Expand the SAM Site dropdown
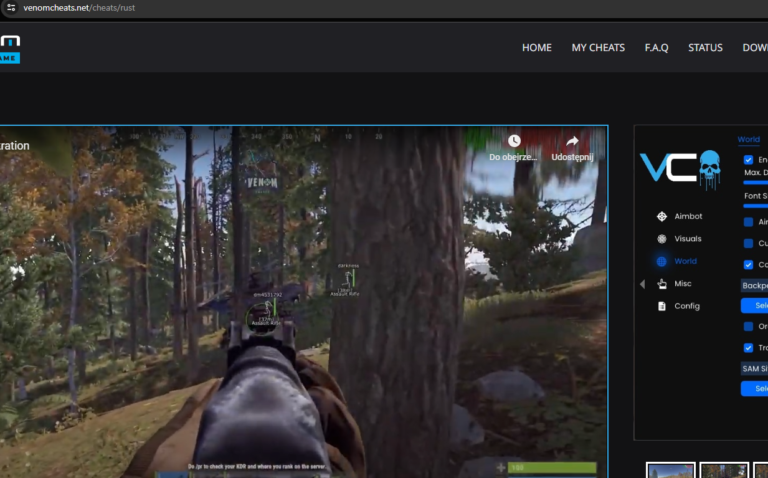Screen dimensions: 768x478 coord(754,368)
